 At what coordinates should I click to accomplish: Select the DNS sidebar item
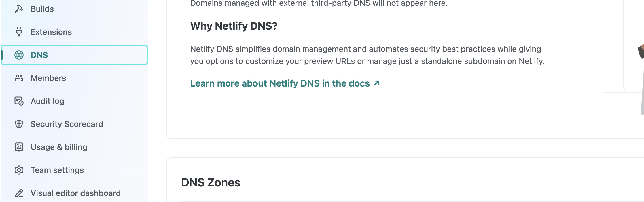coord(74,55)
